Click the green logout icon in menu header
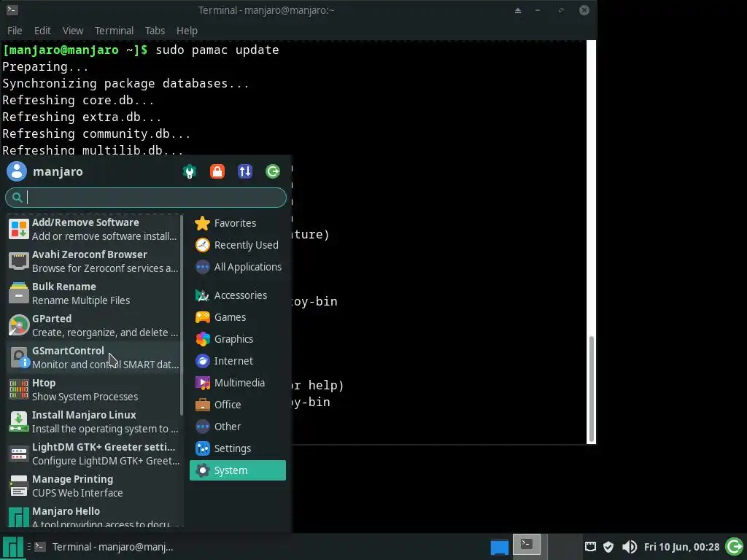This screenshot has width=747, height=560. [273, 171]
